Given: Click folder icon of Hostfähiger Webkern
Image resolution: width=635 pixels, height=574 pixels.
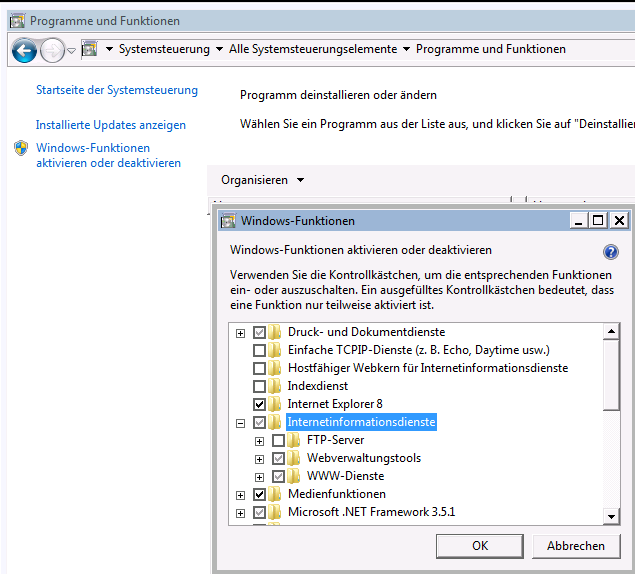Looking at the screenshot, I should [275, 368].
